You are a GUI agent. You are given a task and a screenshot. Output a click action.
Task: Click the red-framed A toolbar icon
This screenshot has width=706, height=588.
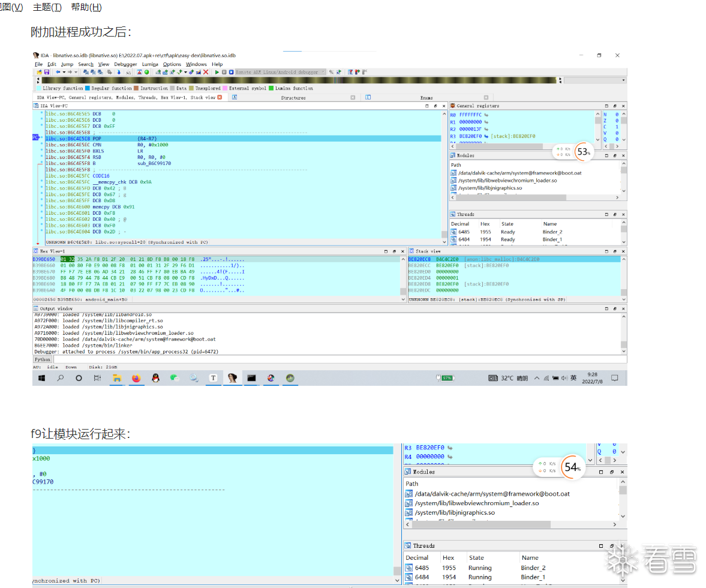pos(139,72)
